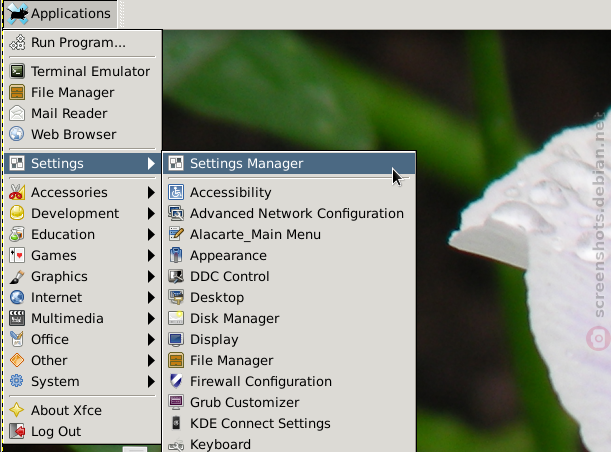
Task: Click the File Manager drawer icon in main menu
Action: pos(17,92)
